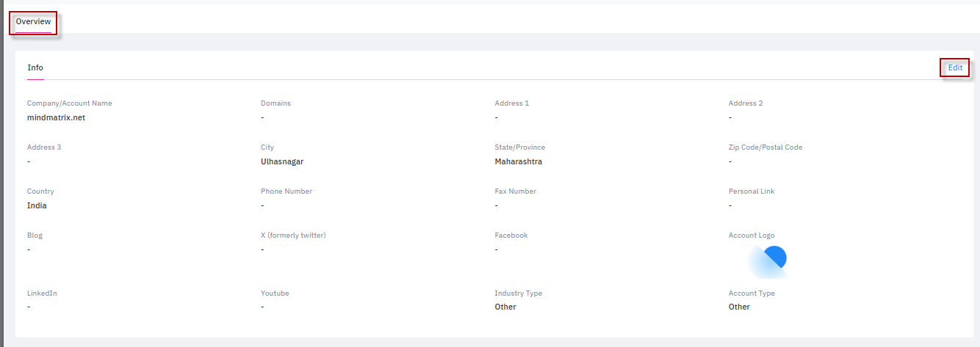This screenshot has height=347, width=980.
Task: Click the Phone Number field label
Action: [287, 191]
